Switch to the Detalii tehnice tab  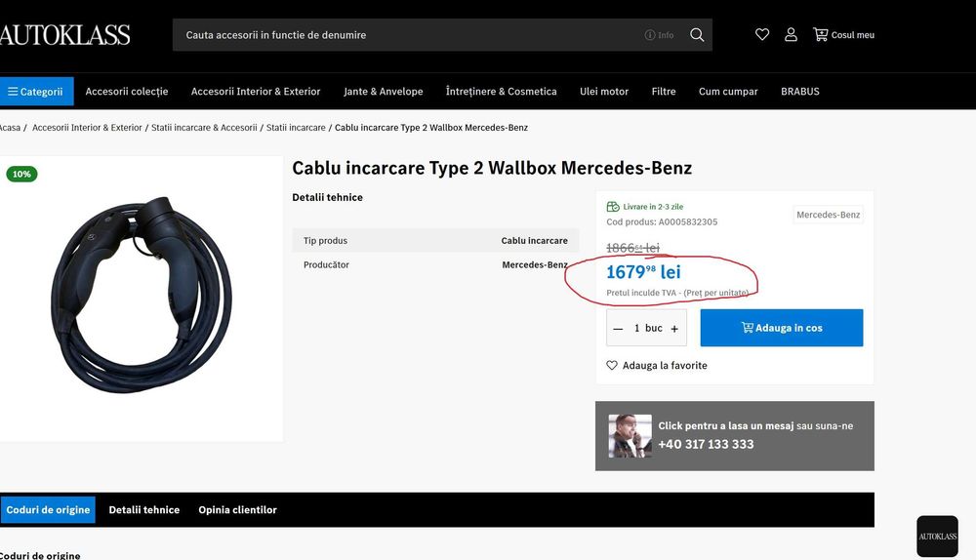coord(144,509)
